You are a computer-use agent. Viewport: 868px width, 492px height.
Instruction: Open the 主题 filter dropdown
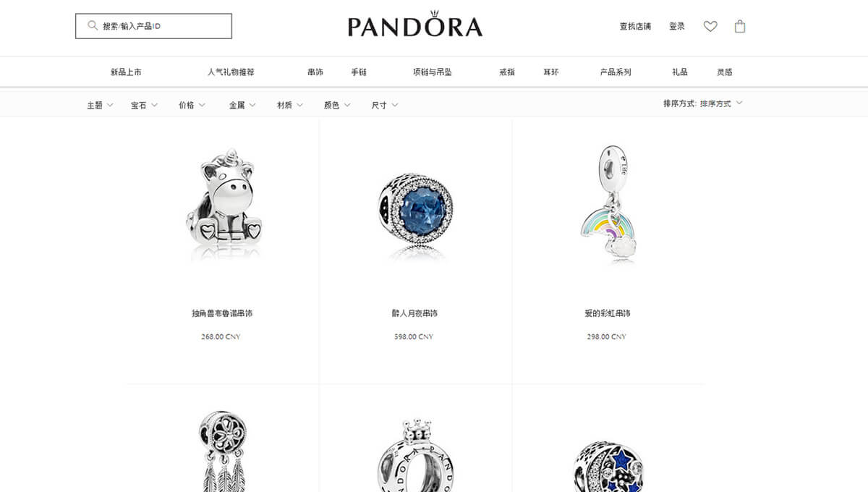coord(100,105)
